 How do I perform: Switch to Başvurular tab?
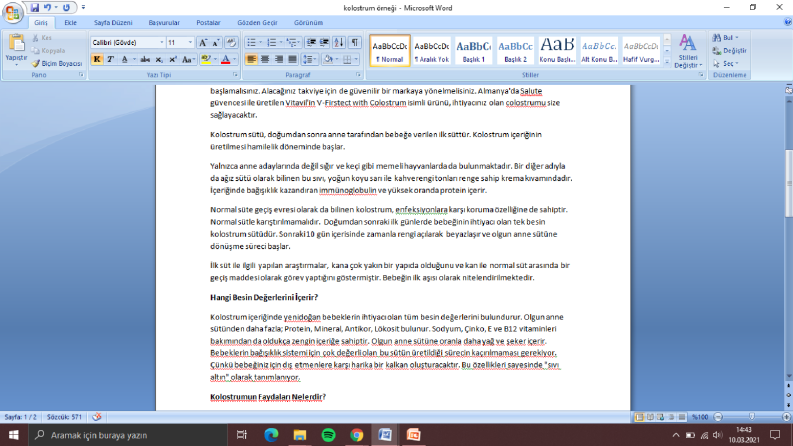164,23
